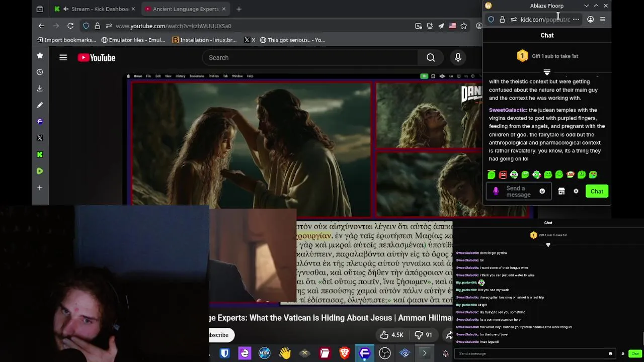The height and width of the screenshot is (362, 644).
Task: Click the waving hand taskbar icon
Action: point(285,353)
